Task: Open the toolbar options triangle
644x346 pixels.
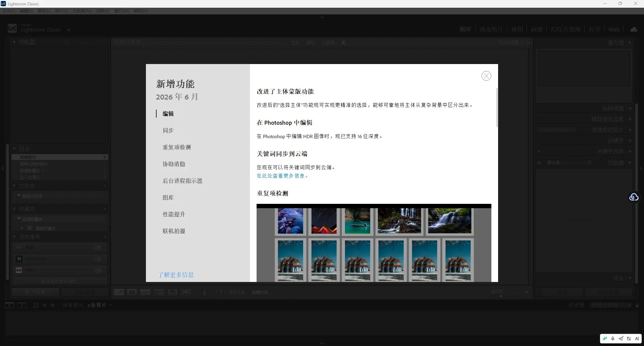Action: click(527, 292)
